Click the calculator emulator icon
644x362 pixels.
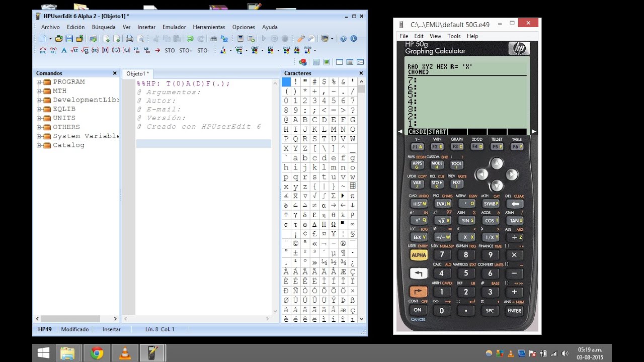point(240,39)
